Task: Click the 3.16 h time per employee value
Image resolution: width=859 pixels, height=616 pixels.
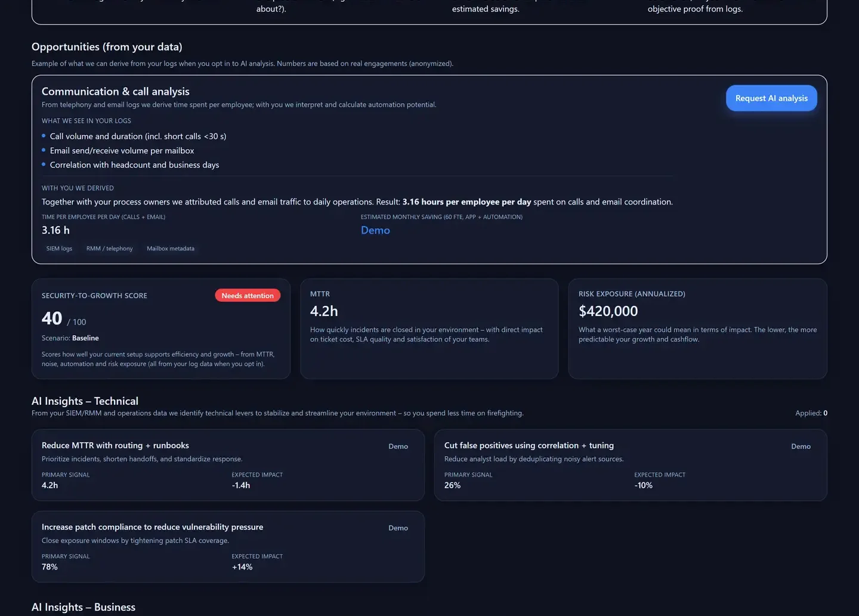Action: 55,231
